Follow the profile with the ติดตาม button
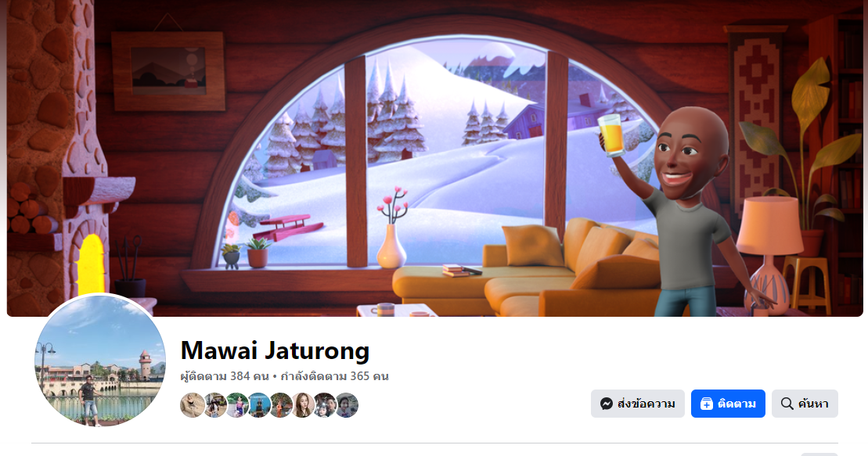 [728, 404]
